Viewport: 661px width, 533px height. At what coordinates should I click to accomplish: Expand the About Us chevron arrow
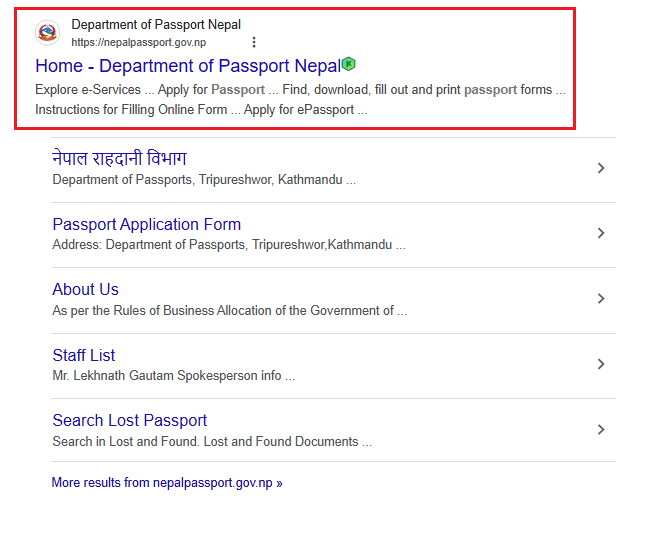pyautogui.click(x=601, y=298)
